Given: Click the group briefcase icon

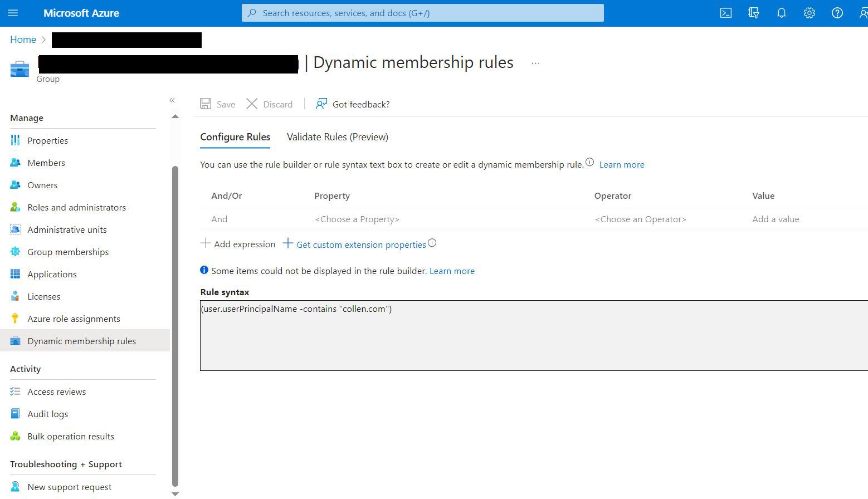Looking at the screenshot, I should click(x=19, y=70).
